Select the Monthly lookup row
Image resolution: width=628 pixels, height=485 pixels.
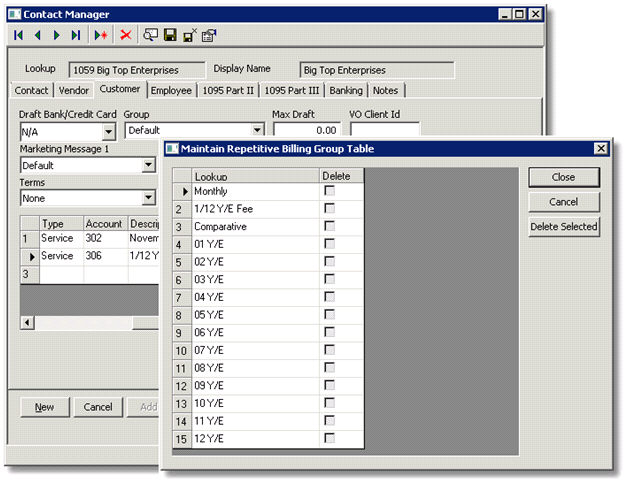click(x=256, y=191)
